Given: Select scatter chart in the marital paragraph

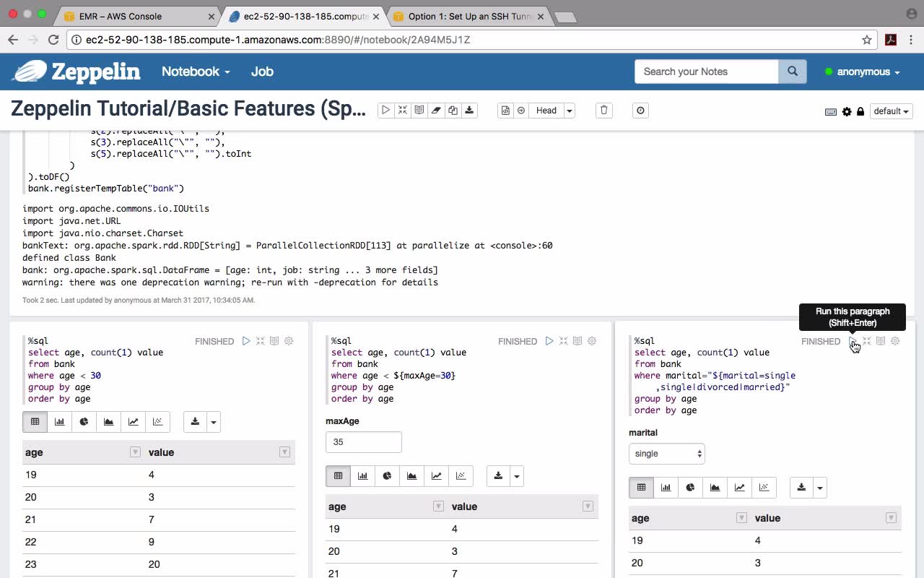Looking at the screenshot, I should coord(764,488).
